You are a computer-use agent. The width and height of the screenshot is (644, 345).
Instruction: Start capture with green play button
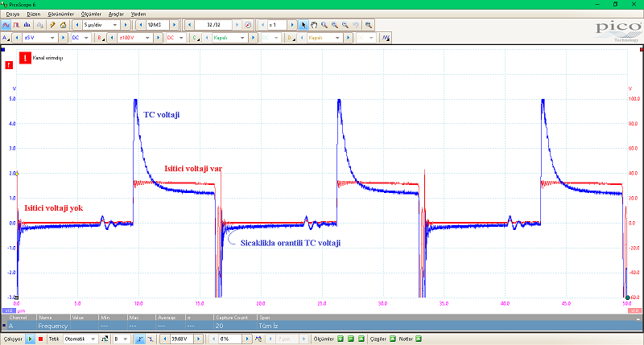[x=31, y=339]
